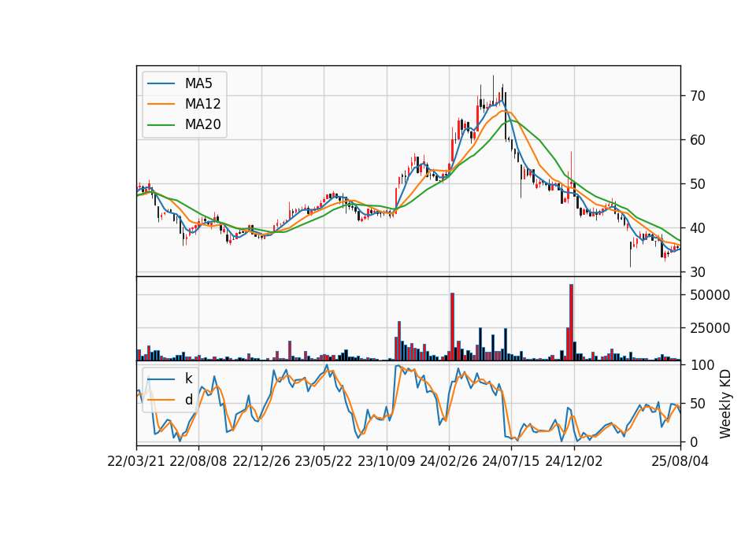The image size is (756, 543).
Task: Click the x-axis date 23/05/22
Action: (x=324, y=461)
